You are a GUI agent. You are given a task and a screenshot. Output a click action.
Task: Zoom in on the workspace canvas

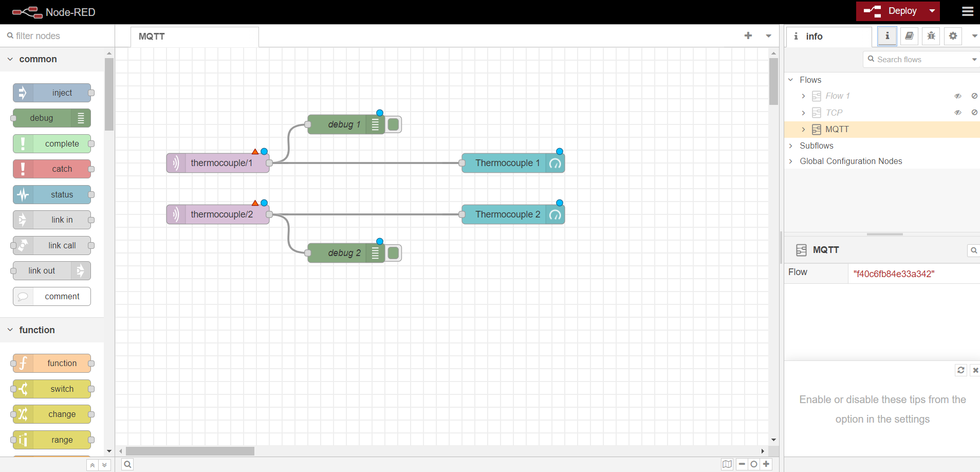(766, 464)
